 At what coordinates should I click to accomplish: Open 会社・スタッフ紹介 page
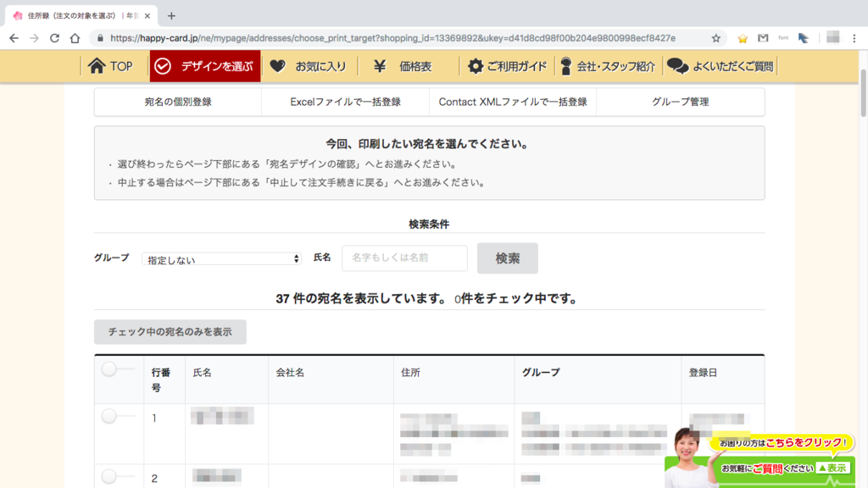[x=608, y=66]
